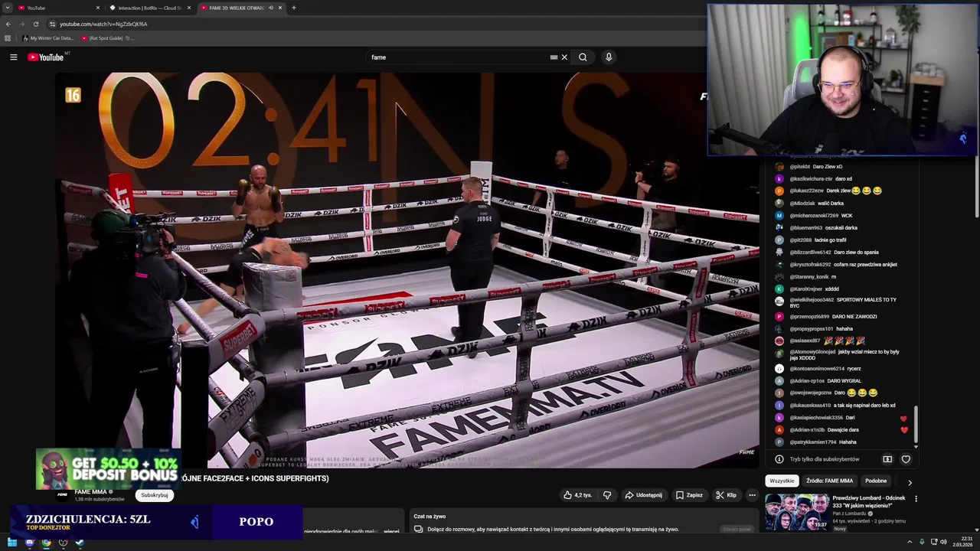Click chat user @patrykkamien1794
This screenshot has width=980, height=551.
tap(812, 442)
